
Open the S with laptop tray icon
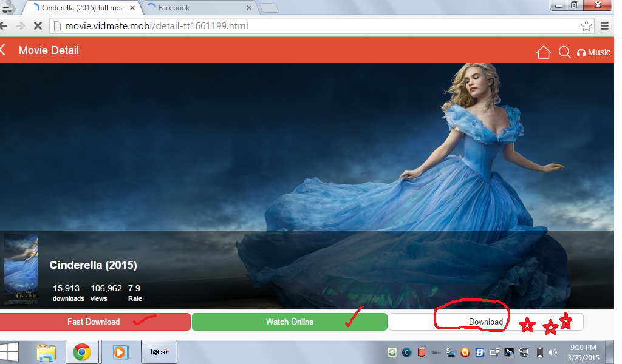point(450,352)
